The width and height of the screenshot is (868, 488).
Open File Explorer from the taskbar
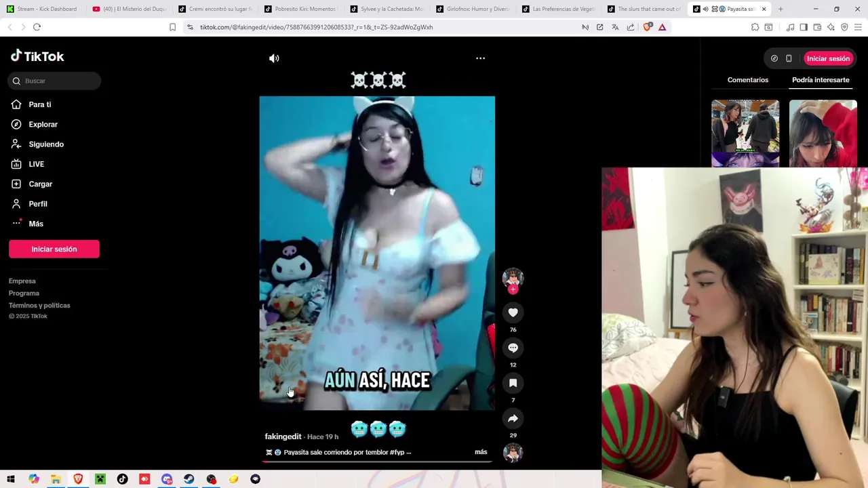(56, 479)
